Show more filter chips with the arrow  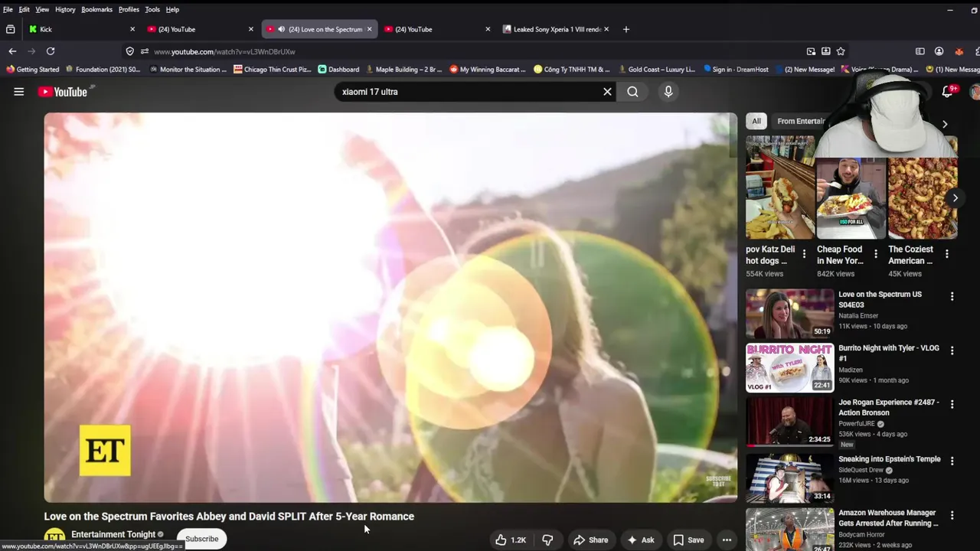click(944, 124)
